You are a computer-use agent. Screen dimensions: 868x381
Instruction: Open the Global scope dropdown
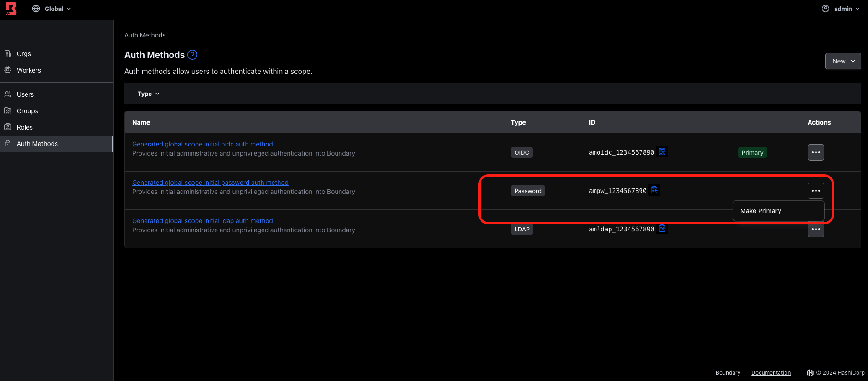[x=52, y=9]
